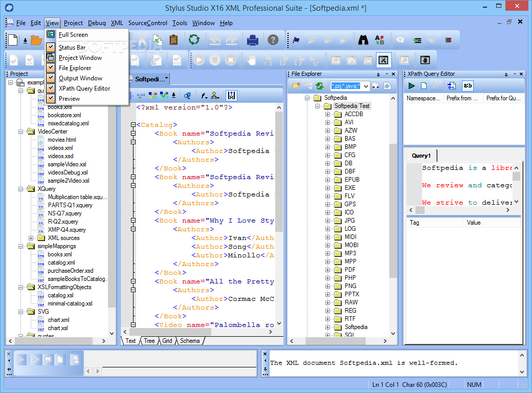Select the Query1 tab
The image size is (532, 393).
click(x=421, y=156)
